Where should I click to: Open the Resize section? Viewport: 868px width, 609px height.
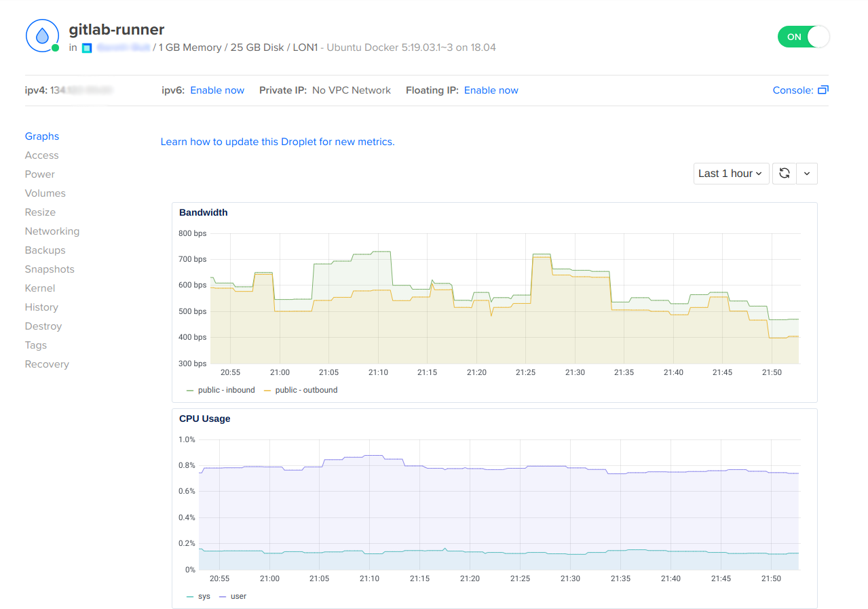tap(40, 212)
